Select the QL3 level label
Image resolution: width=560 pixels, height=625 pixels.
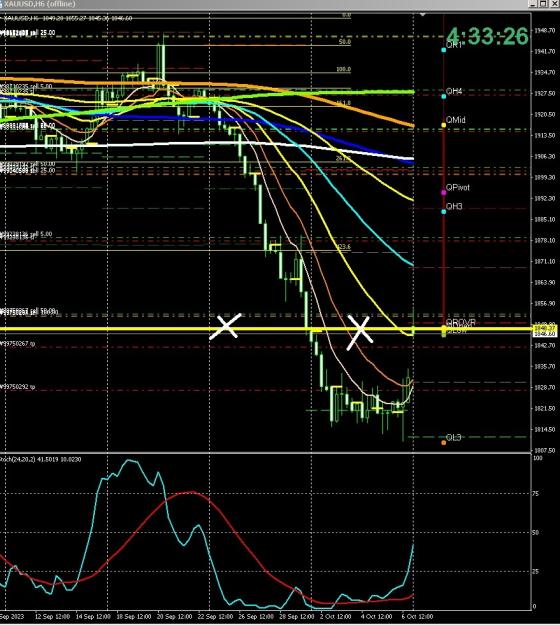454,437
